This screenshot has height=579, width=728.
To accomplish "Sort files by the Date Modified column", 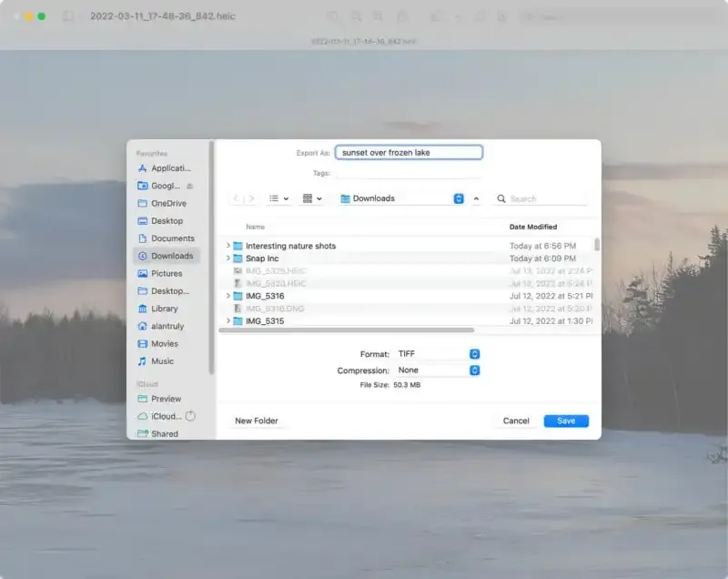I will (533, 226).
